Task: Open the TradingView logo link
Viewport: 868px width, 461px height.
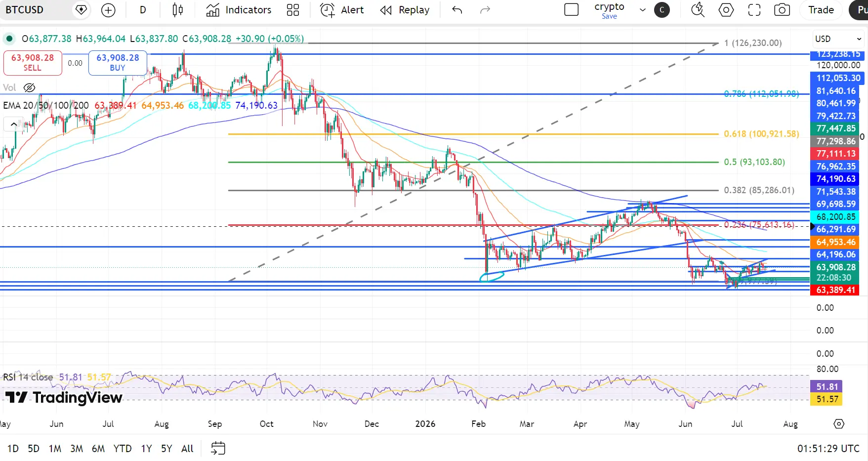Action: point(64,398)
